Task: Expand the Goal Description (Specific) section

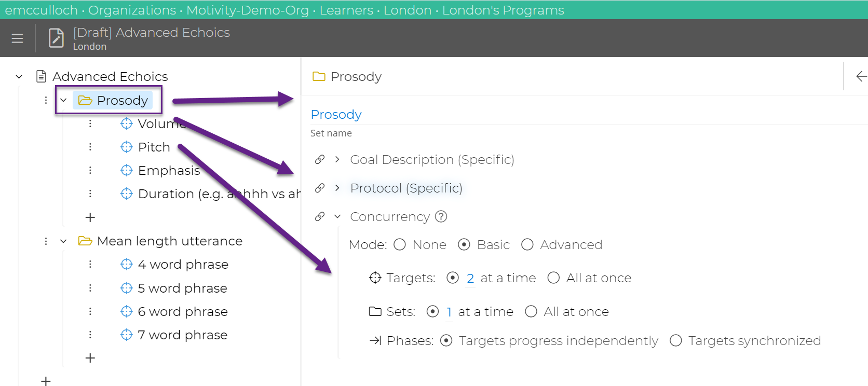Action: (337, 159)
